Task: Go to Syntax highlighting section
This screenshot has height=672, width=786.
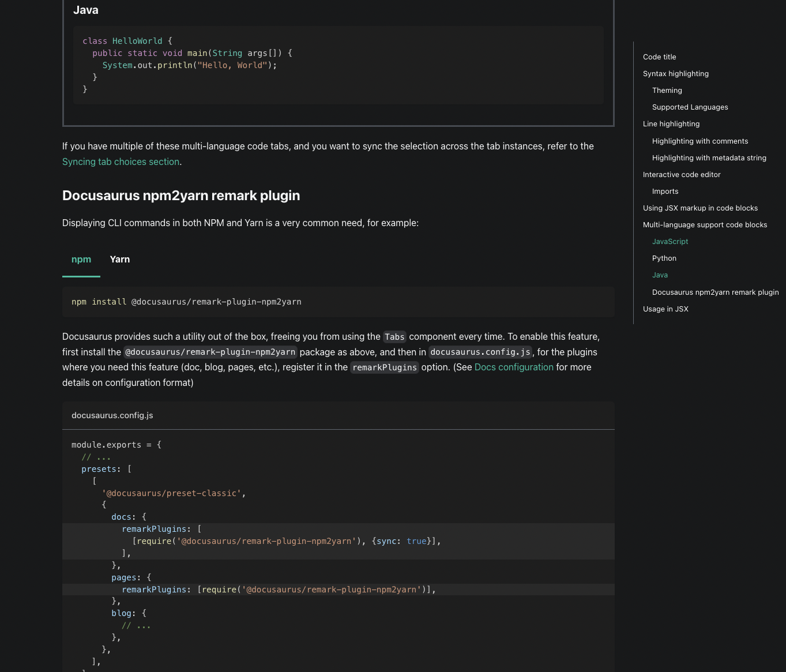Action: click(x=676, y=74)
